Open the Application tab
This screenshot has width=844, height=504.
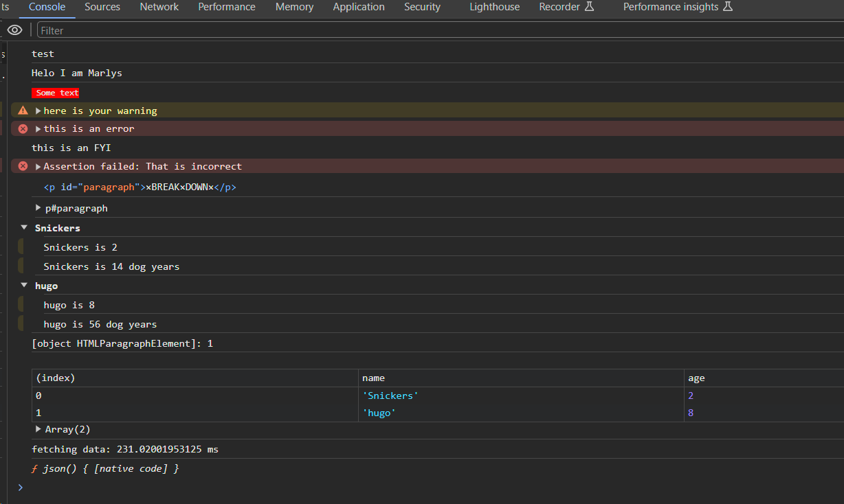pos(359,7)
